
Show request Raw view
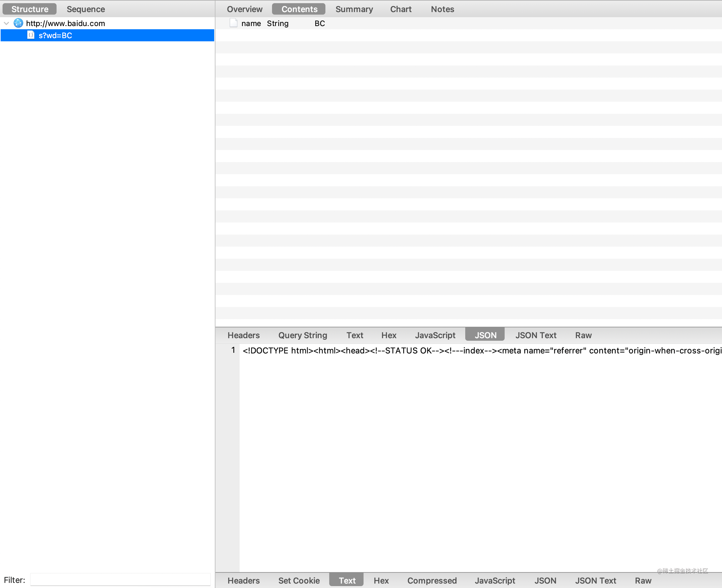583,335
